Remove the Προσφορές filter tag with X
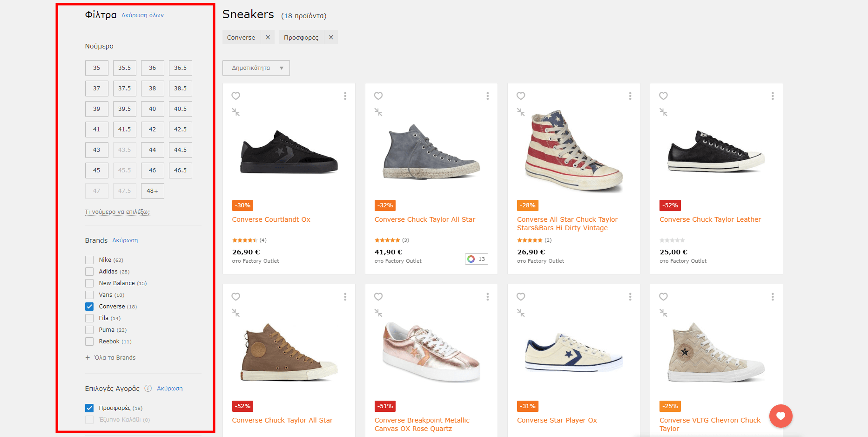The width and height of the screenshot is (868, 437). 331,38
